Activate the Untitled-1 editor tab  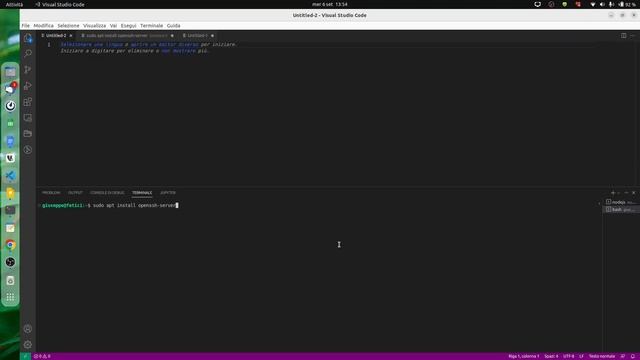click(x=198, y=36)
